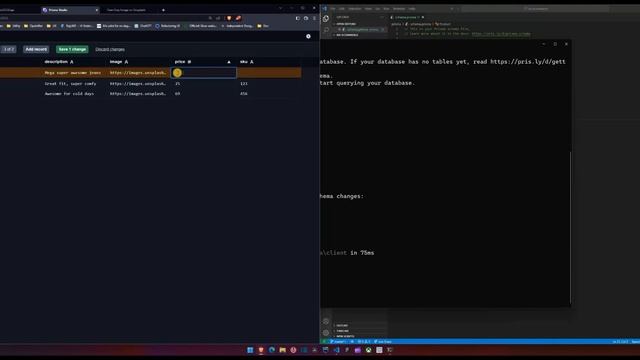Viewport: 640px width, 360px height.
Task: Collapse OPEN EDITORS section in VS Code
Action: (x=345, y=24)
